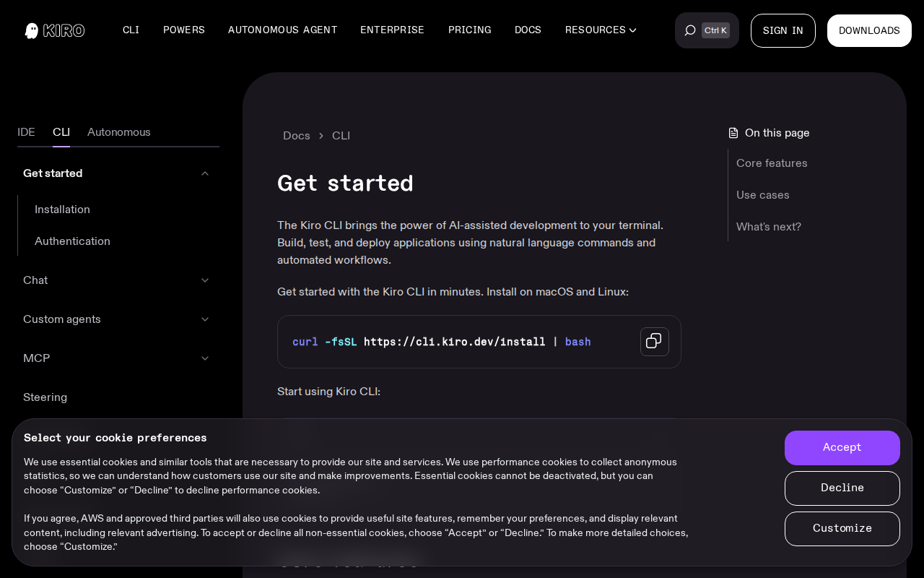
Task: Click the SIGN IN button
Action: 783,30
